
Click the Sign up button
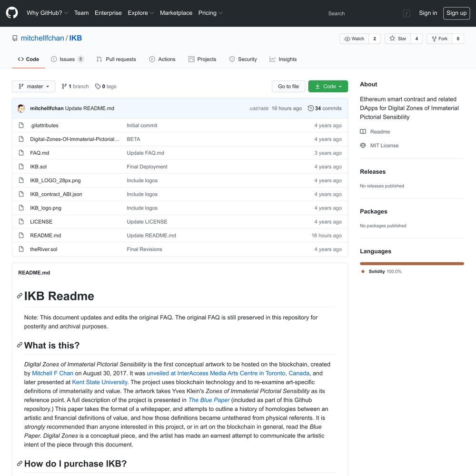[x=456, y=13]
